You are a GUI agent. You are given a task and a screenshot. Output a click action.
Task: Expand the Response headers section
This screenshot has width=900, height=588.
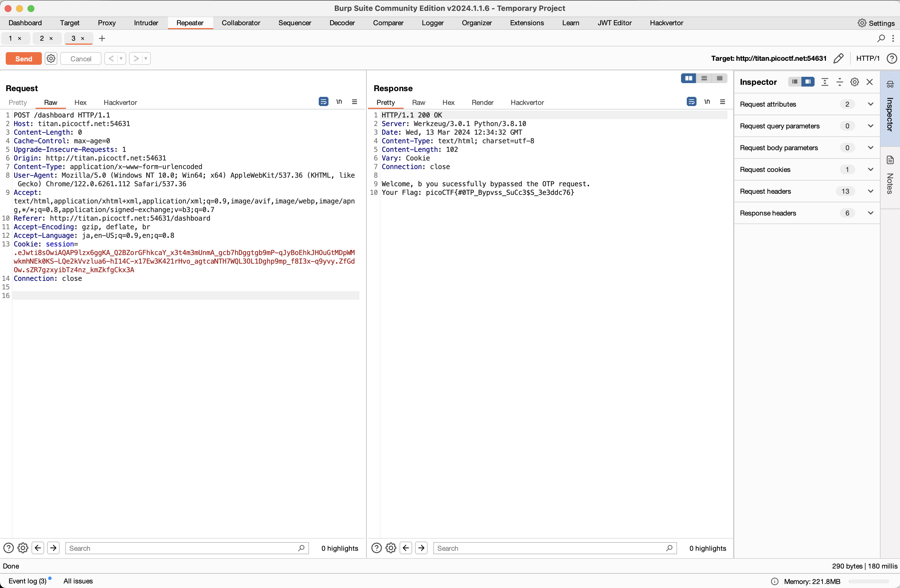pyautogui.click(x=870, y=213)
